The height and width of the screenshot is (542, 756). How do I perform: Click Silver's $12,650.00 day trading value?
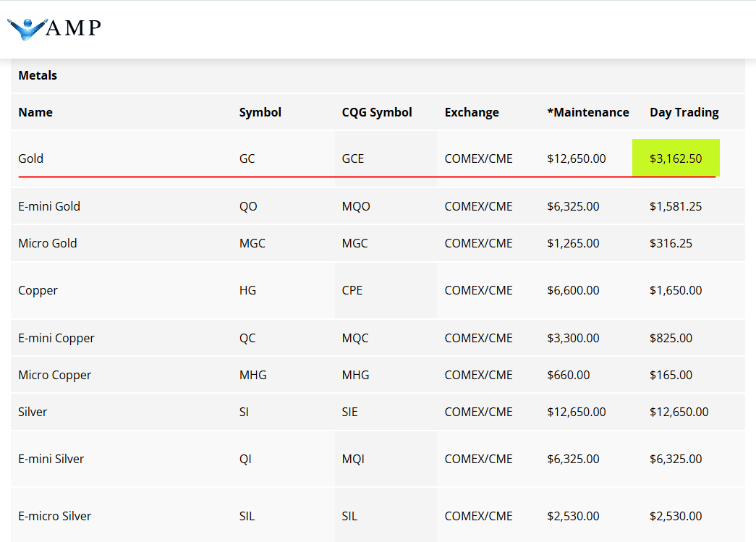(x=679, y=412)
